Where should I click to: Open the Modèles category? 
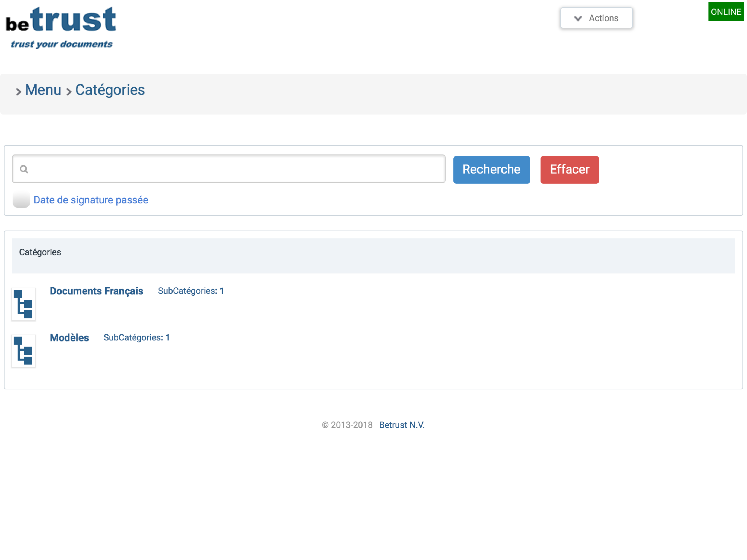pos(69,337)
